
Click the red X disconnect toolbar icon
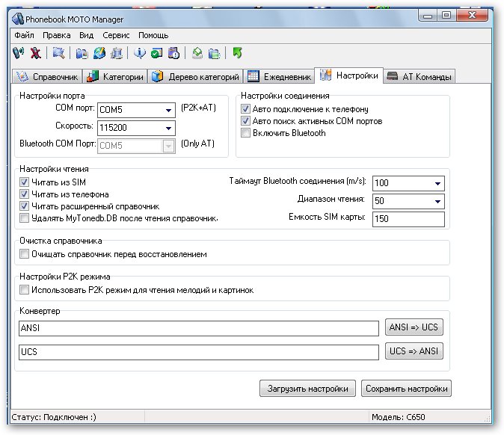point(36,53)
